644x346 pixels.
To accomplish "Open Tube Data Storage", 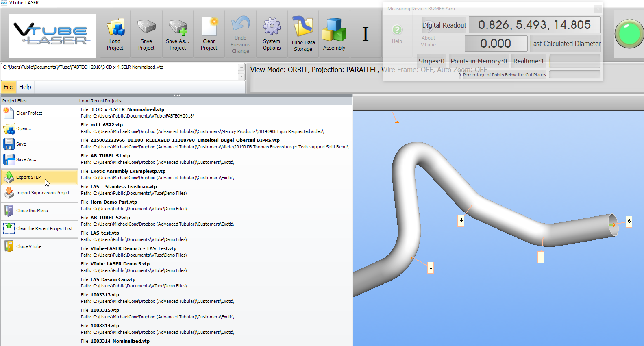I will point(303,34).
